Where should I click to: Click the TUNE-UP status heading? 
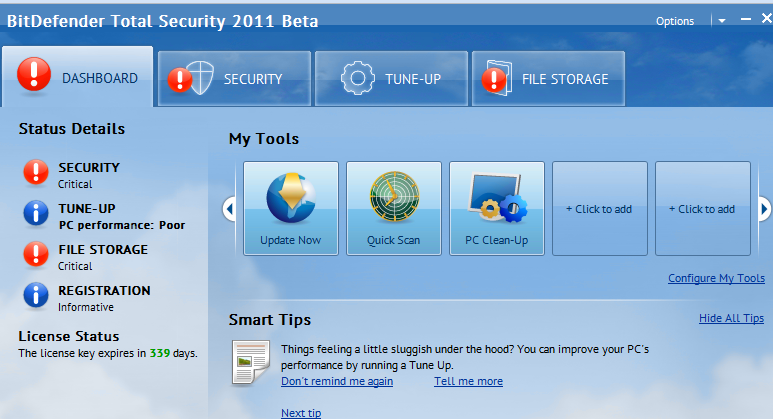87,209
